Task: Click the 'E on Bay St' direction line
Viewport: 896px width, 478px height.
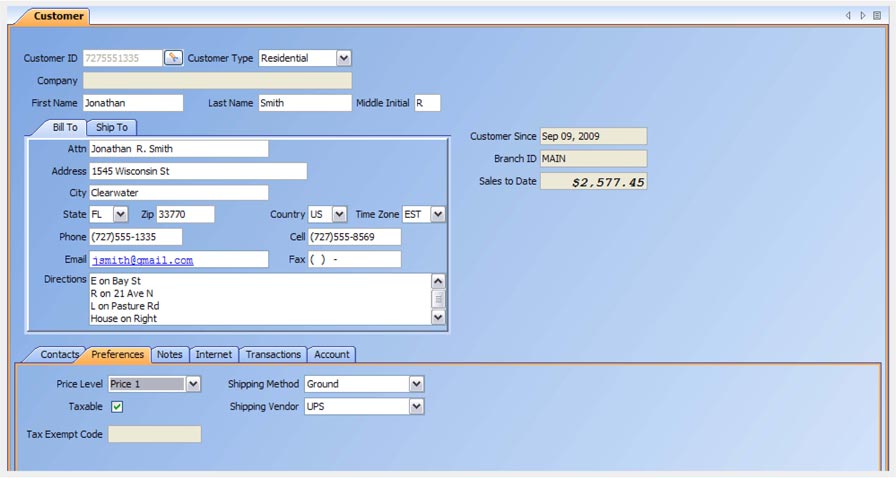Action: [x=115, y=281]
